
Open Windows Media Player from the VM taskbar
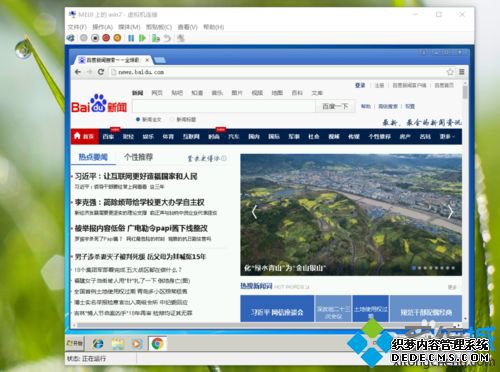coord(137,343)
